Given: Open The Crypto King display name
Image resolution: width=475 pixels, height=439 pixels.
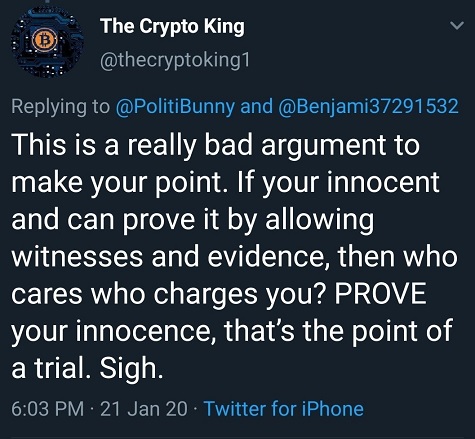Looking at the screenshot, I should tap(172, 27).
